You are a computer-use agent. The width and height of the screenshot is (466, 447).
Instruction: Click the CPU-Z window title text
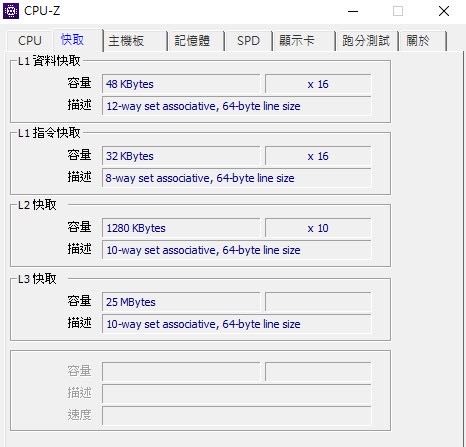pyautogui.click(x=42, y=11)
